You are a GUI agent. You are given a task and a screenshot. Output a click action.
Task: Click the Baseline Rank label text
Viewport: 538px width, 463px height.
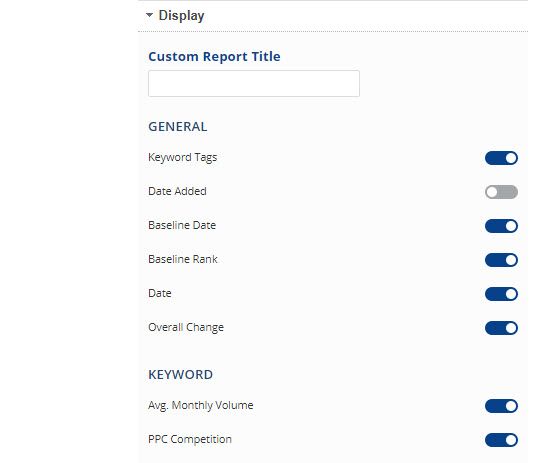click(x=183, y=259)
